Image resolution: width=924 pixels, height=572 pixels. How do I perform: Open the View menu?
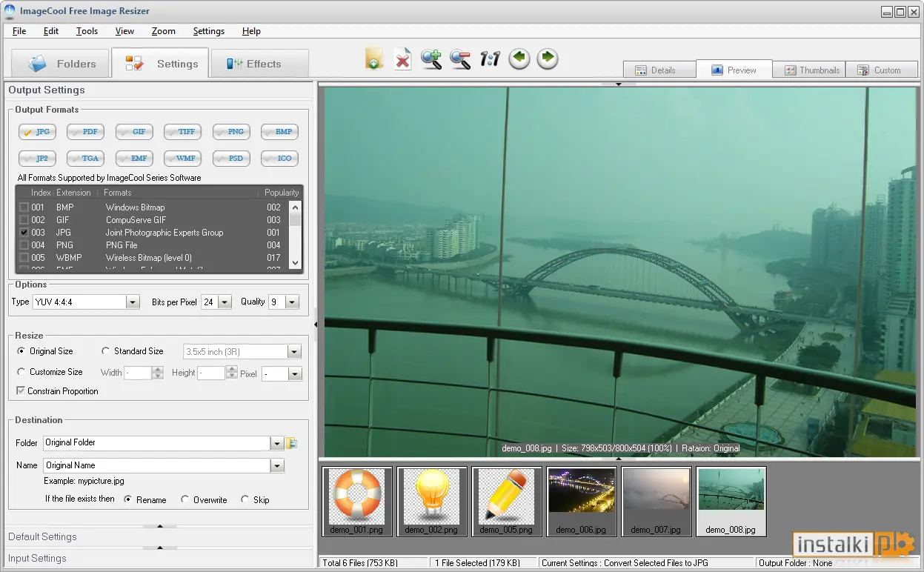click(x=124, y=31)
